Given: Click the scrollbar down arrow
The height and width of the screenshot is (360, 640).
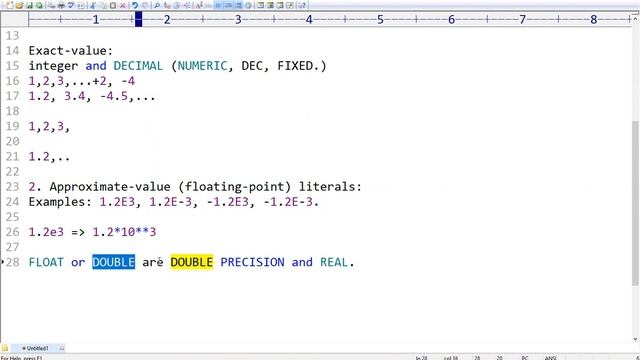Looking at the screenshot, I should pyautogui.click(x=635, y=339).
